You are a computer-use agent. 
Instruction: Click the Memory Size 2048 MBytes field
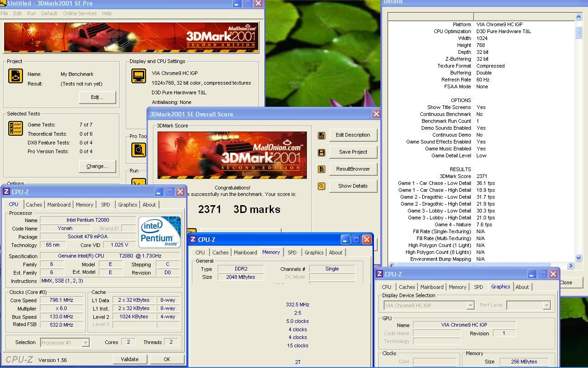point(240,277)
